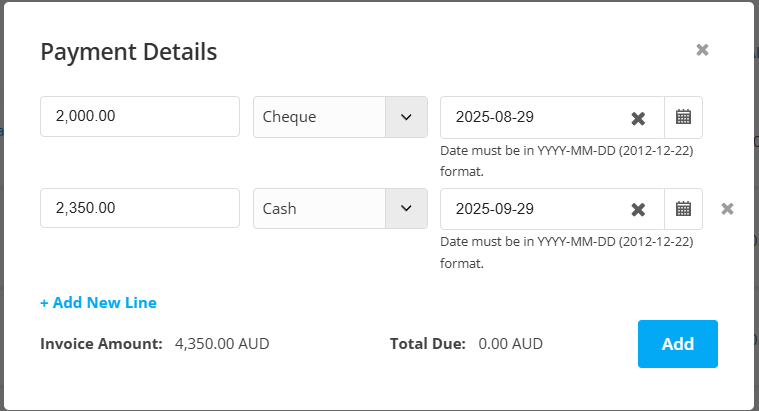Clear the 2025-09-29 date value
The height and width of the screenshot is (411, 759).
pyautogui.click(x=638, y=210)
